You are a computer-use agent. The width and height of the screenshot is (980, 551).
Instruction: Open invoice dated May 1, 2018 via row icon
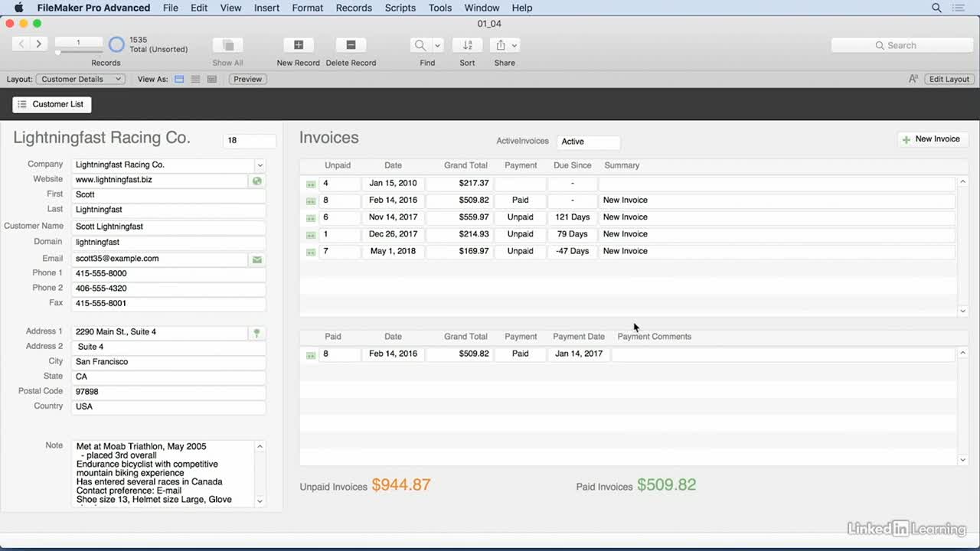(x=311, y=252)
